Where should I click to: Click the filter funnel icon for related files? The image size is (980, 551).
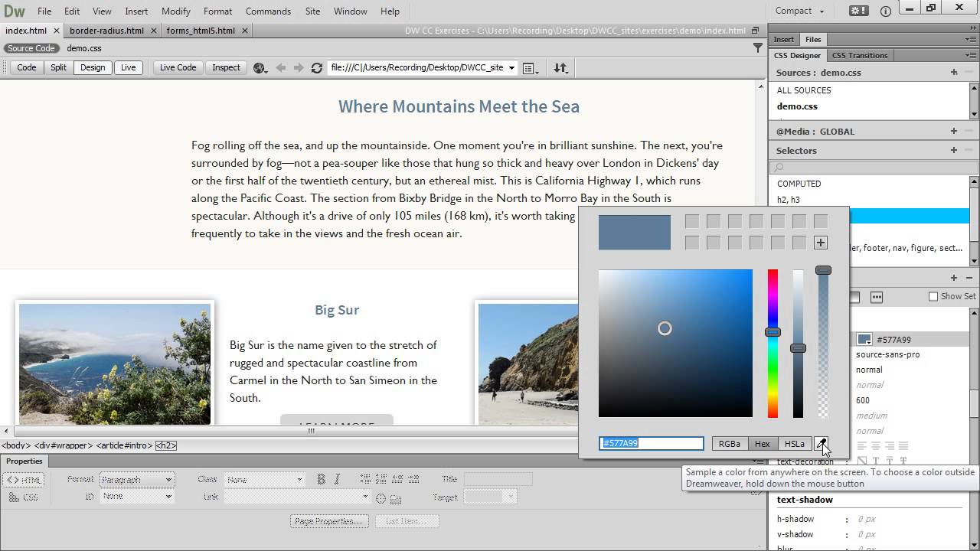pyautogui.click(x=758, y=47)
